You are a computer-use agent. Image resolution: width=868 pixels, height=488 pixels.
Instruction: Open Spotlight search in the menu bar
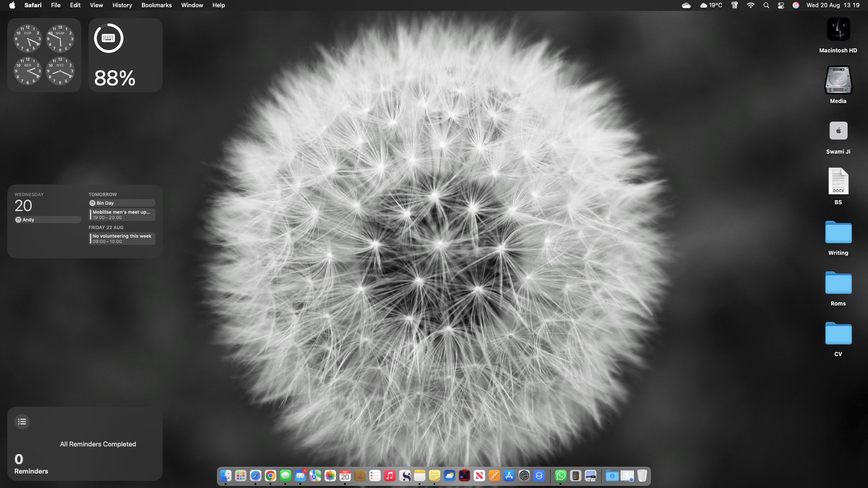[x=766, y=5]
